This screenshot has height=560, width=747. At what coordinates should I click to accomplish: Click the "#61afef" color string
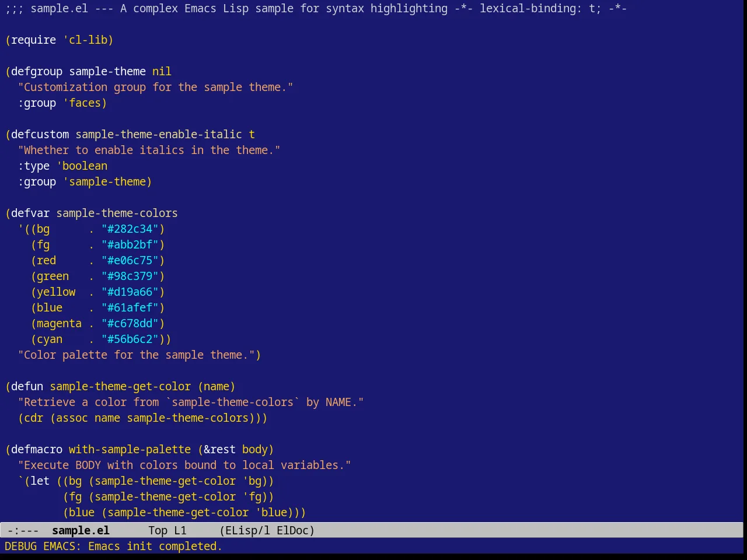[130, 307]
